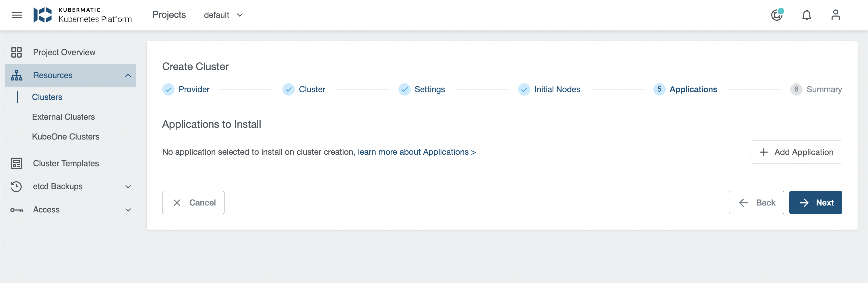Click the Access key icon
The width and height of the screenshot is (868, 283).
click(17, 210)
